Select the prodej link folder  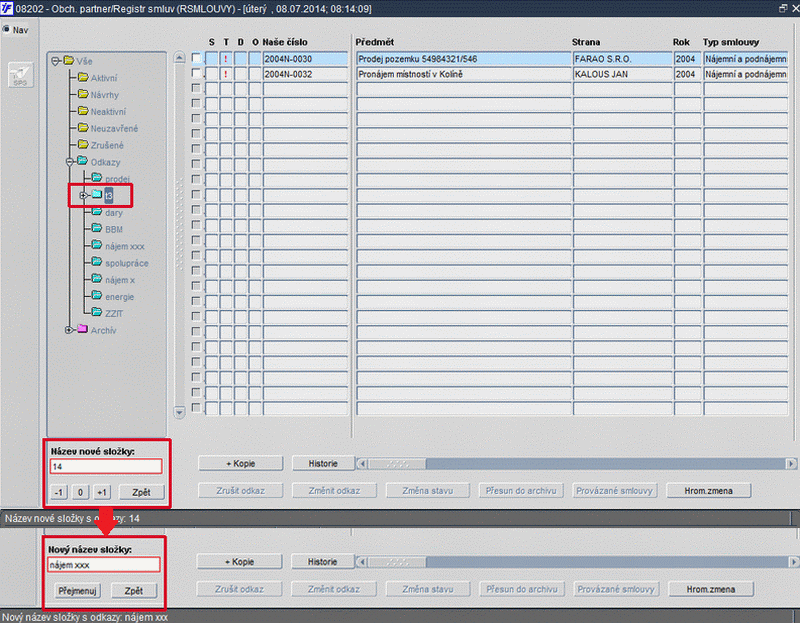tap(111, 179)
